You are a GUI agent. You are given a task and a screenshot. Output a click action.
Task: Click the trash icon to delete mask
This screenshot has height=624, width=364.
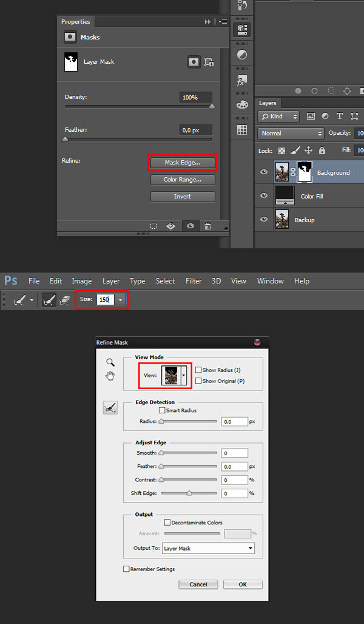[207, 226]
